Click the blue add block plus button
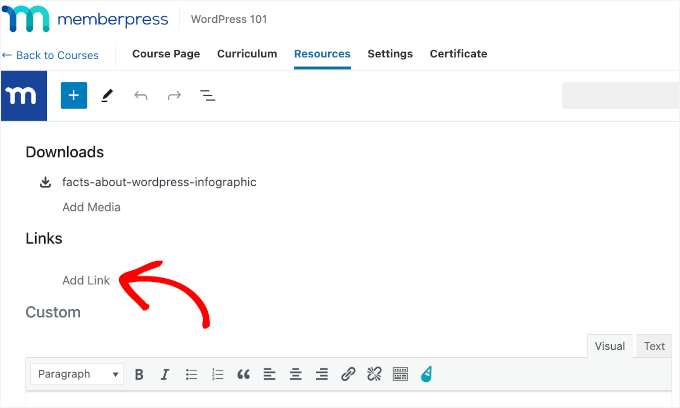Screen dimensions: 680x408 tap(74, 95)
